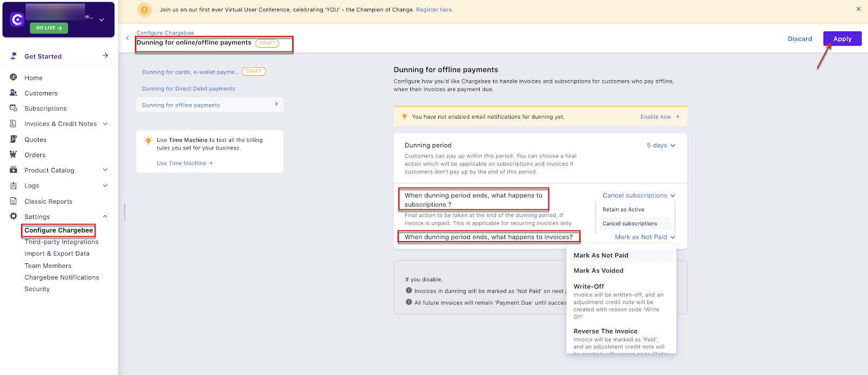Click the Apply button
Image resolution: width=868 pixels, height=375 pixels.
click(842, 38)
